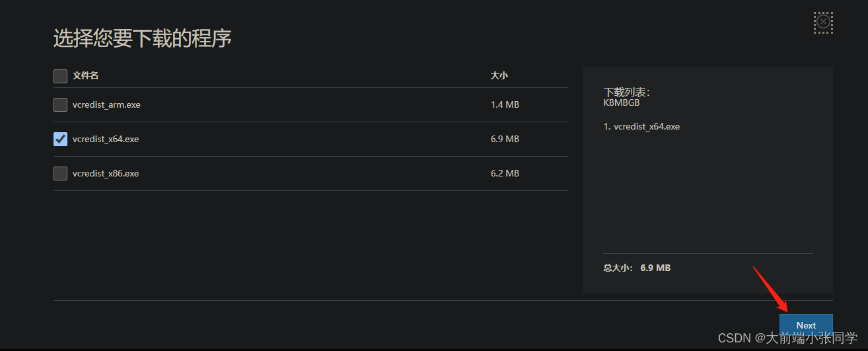Click the Next button
The width and height of the screenshot is (868, 351).
pos(806,325)
